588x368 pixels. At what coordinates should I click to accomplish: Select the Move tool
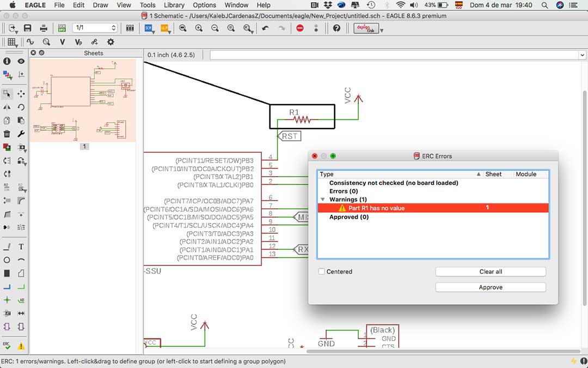tap(21, 94)
